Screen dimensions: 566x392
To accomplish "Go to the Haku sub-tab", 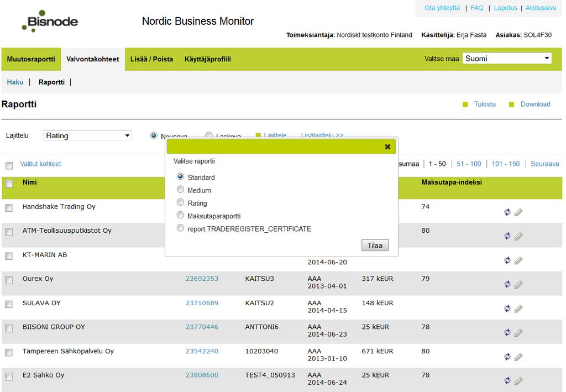I will tap(15, 82).
